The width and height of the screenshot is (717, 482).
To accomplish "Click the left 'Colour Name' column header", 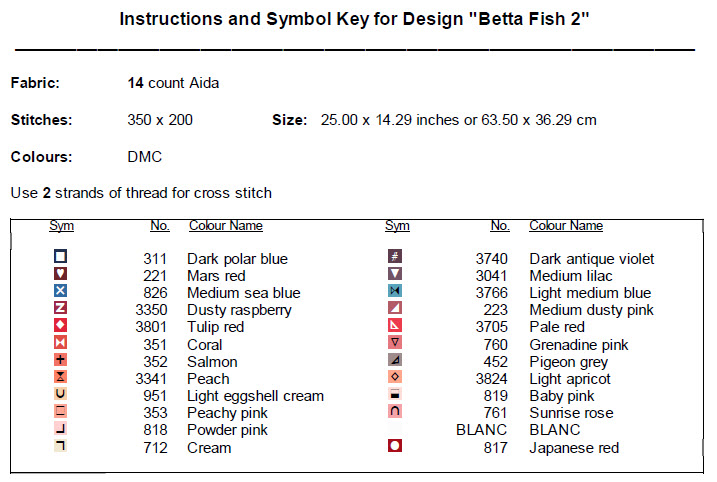I will (226, 226).
